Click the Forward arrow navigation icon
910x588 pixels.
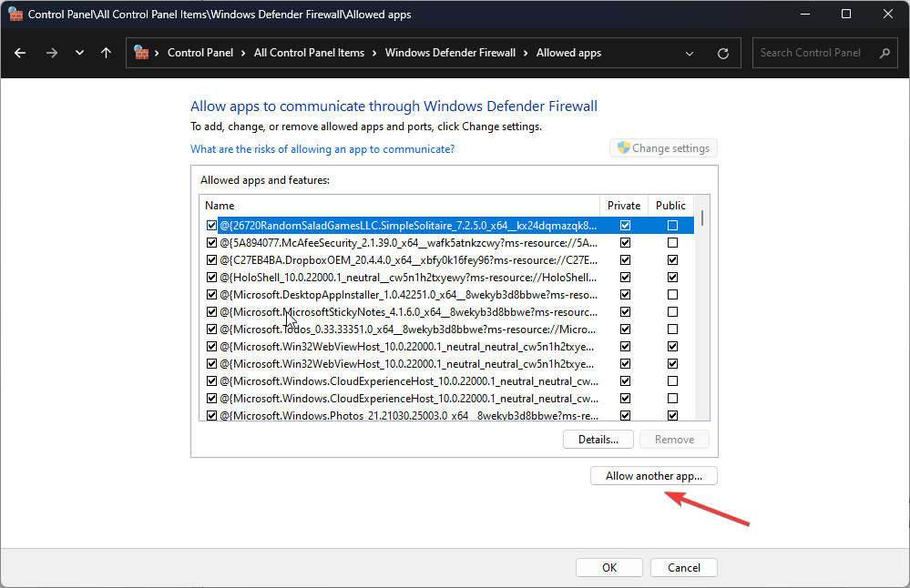52,53
